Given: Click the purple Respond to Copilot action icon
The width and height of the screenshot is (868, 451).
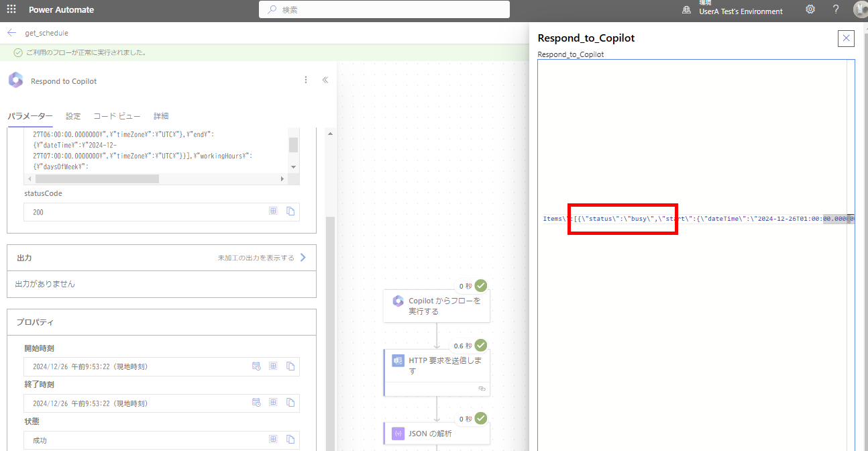Looking at the screenshot, I should coord(15,79).
